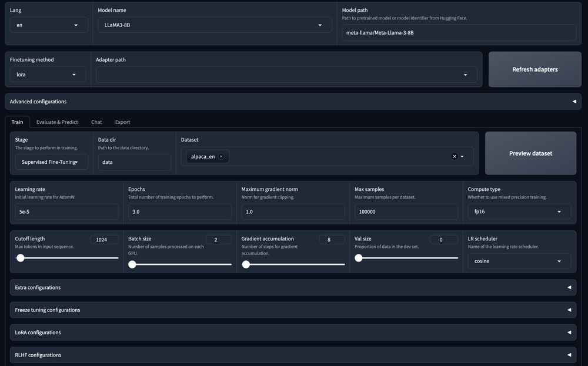The width and height of the screenshot is (588, 366).
Task: Click the Model path input field
Action: pyautogui.click(x=459, y=32)
